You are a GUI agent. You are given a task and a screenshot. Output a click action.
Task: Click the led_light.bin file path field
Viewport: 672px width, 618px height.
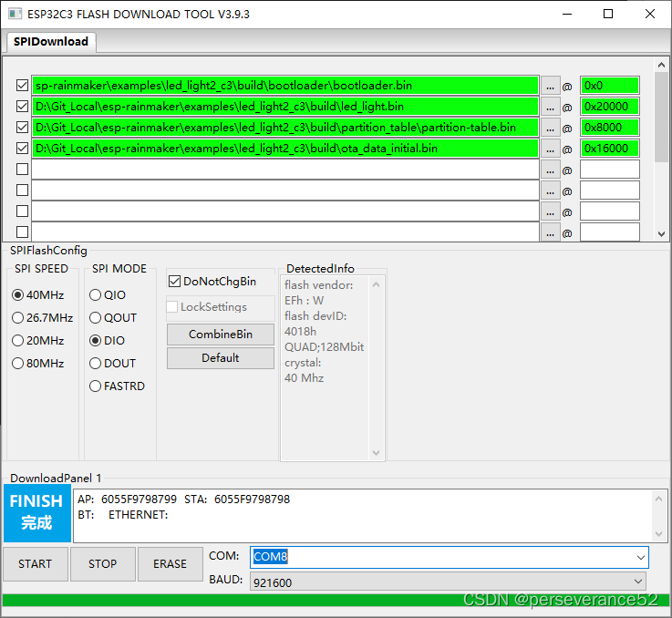285,107
